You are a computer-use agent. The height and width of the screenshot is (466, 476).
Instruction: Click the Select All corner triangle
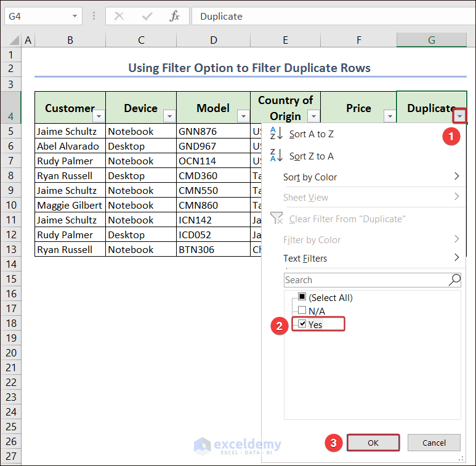pos(14,40)
